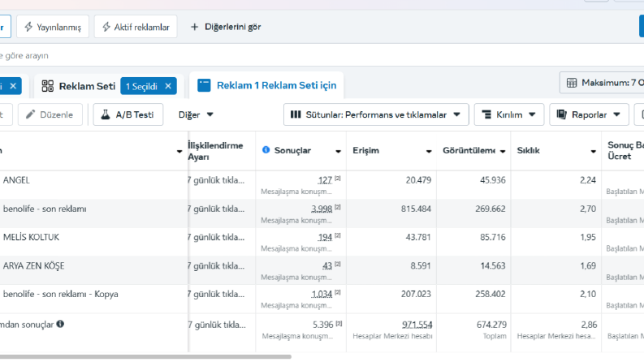Viewport: 644px width, 362px height.
Task: Click the Görüntüleme value 269.662
Action: click(x=491, y=209)
